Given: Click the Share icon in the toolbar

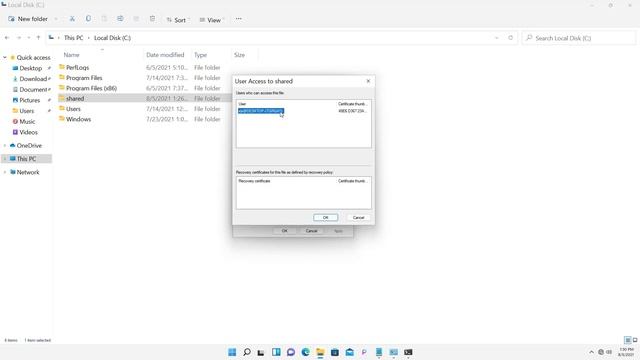Looking at the screenshot, I should click(x=136, y=19).
